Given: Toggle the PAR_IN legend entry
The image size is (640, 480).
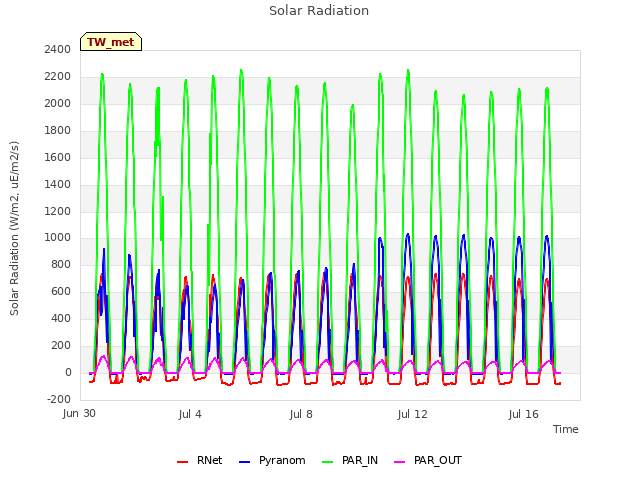Looking at the screenshot, I should [x=350, y=460].
